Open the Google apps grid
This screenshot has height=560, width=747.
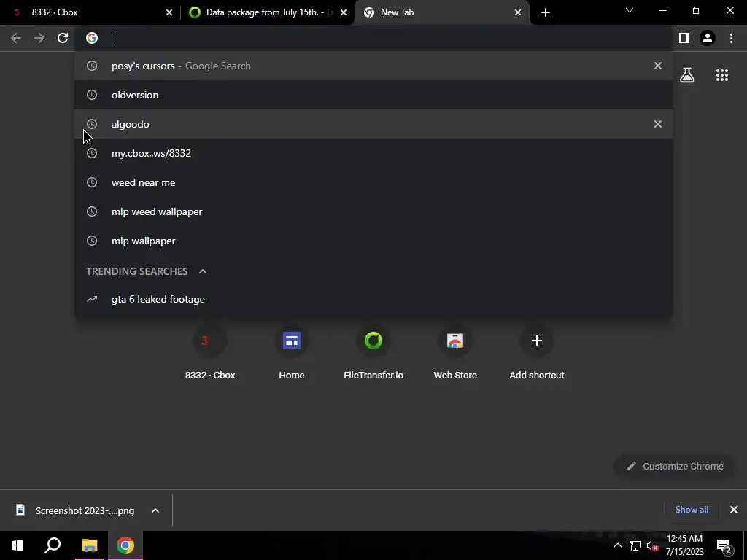click(721, 75)
